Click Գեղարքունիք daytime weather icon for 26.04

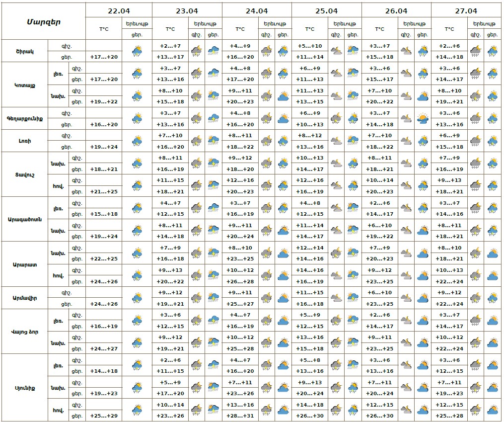(423, 118)
